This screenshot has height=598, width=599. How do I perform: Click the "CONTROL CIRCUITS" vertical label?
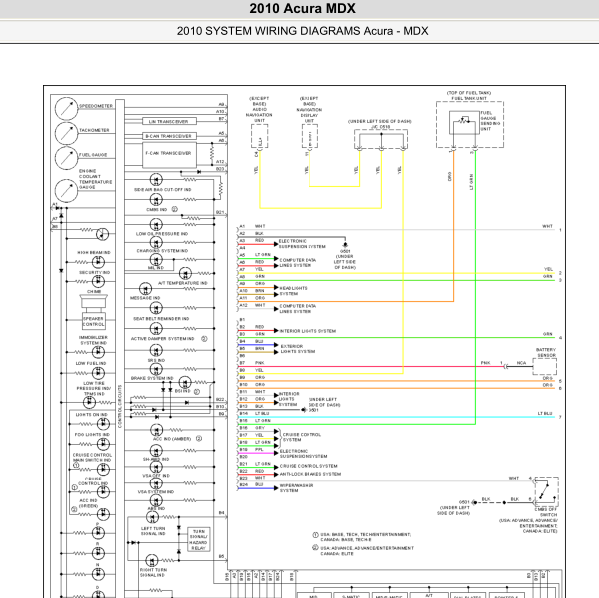coord(120,406)
